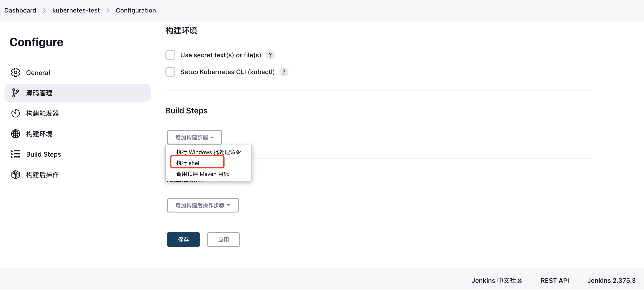Check Setup Kubernetes CLI (kubectl)

click(170, 72)
